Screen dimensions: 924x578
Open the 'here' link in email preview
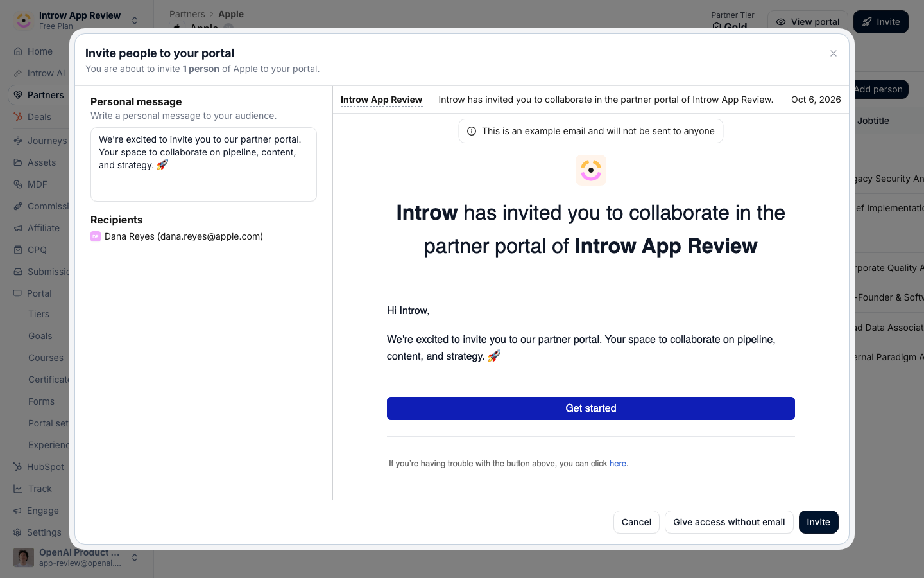point(617,464)
